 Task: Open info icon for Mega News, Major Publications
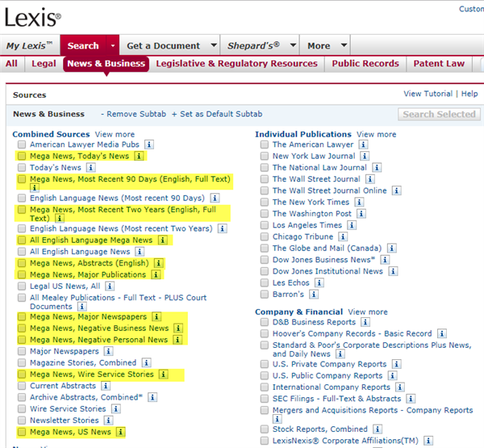coord(156,274)
